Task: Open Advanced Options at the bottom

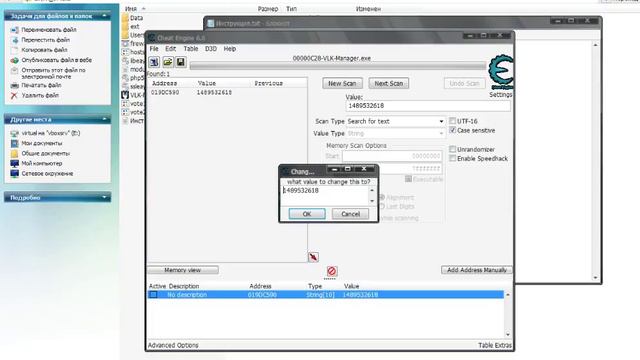Action: coord(173,345)
